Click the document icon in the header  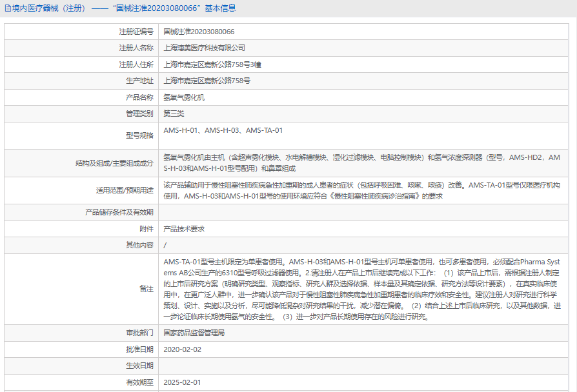pyautogui.click(x=8, y=8)
